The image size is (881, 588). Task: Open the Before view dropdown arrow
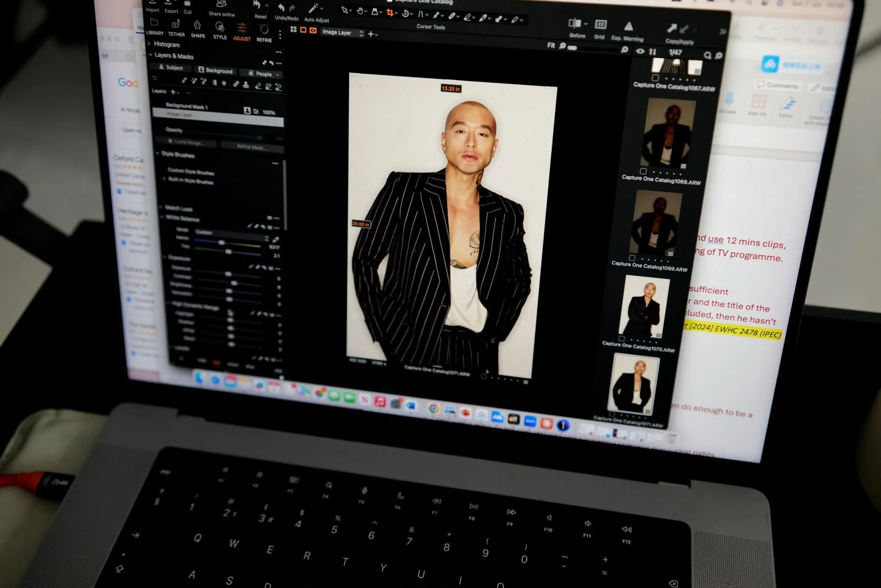pyautogui.click(x=585, y=24)
